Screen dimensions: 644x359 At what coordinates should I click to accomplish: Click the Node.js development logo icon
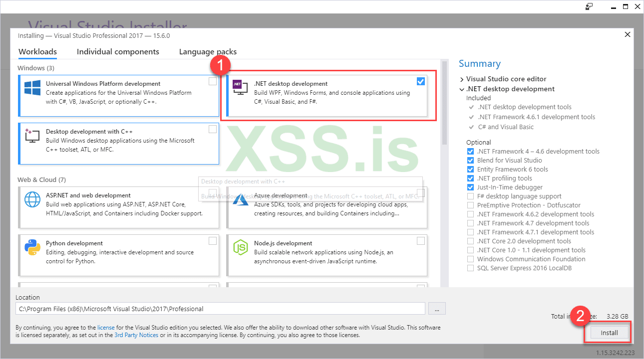[241, 247]
